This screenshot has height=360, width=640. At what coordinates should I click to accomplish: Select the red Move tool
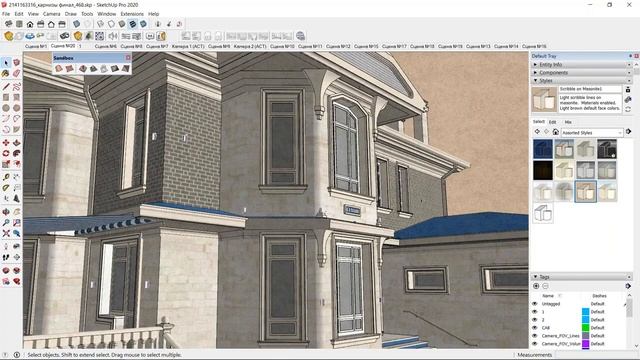(x=6, y=142)
